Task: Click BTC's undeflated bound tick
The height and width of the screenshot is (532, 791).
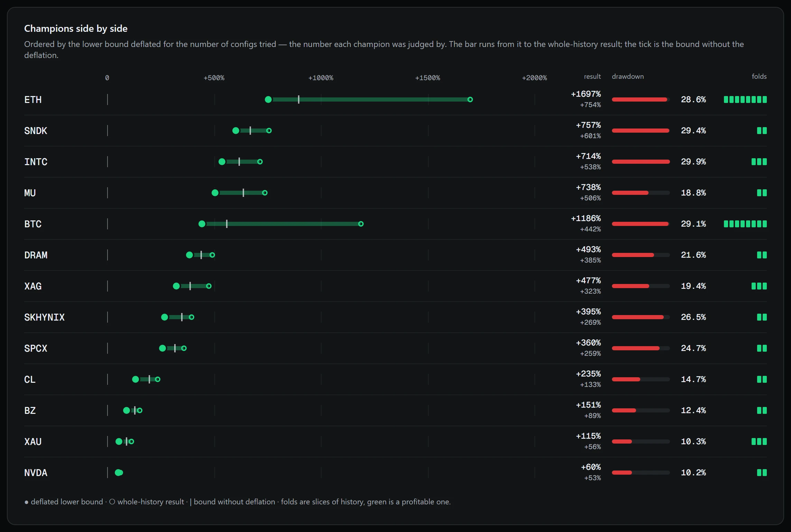Action: (227, 224)
